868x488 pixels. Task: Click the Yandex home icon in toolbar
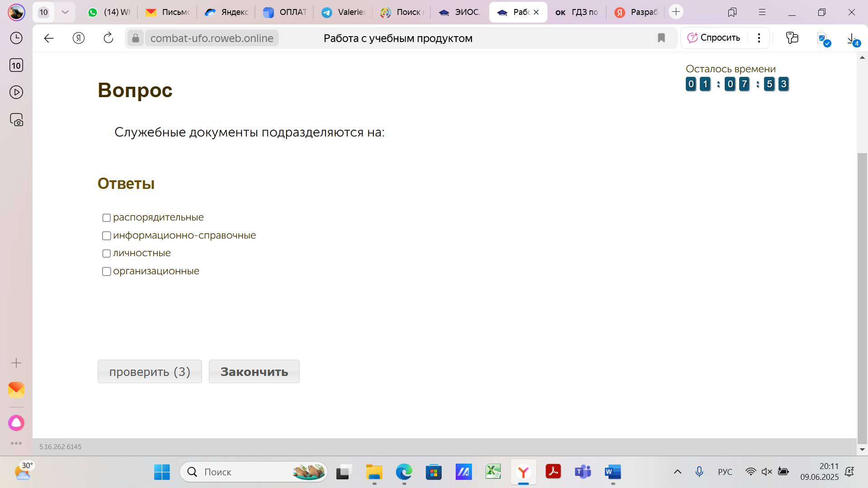79,38
